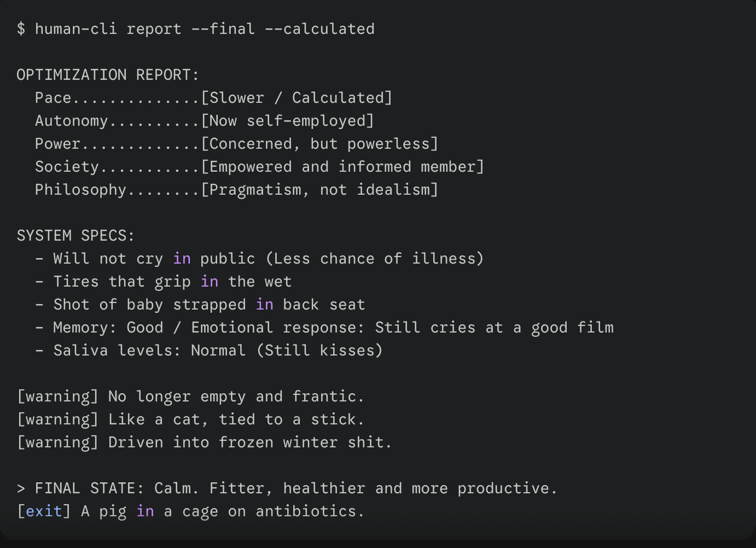Click the "OPTIMIZATION REPORT:" heading
The image size is (756, 548).
(108, 75)
